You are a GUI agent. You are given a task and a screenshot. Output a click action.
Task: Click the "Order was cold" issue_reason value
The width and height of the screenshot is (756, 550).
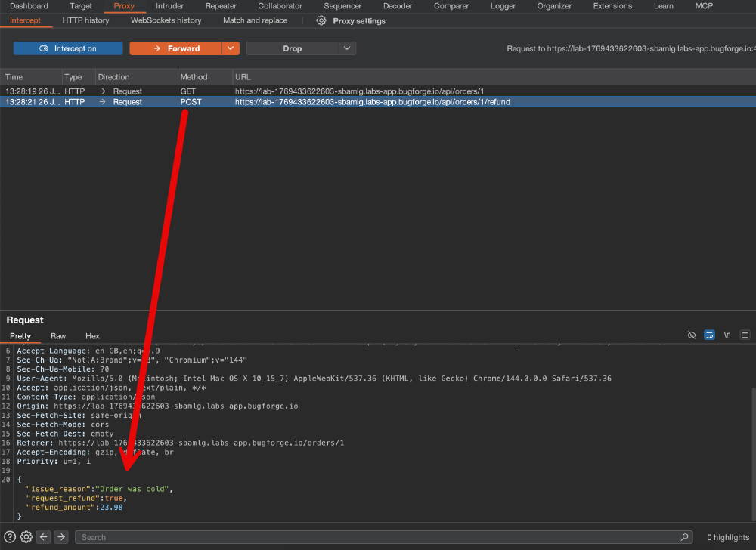pos(132,489)
